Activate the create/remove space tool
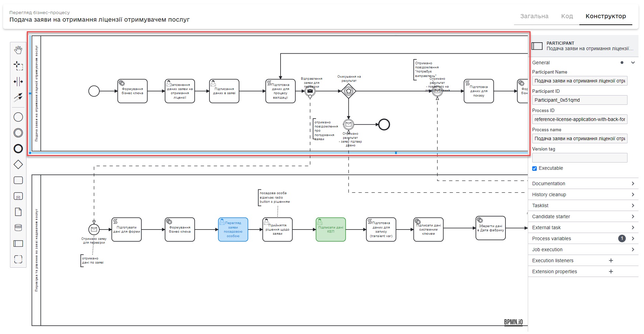The image size is (644, 334). (x=18, y=81)
